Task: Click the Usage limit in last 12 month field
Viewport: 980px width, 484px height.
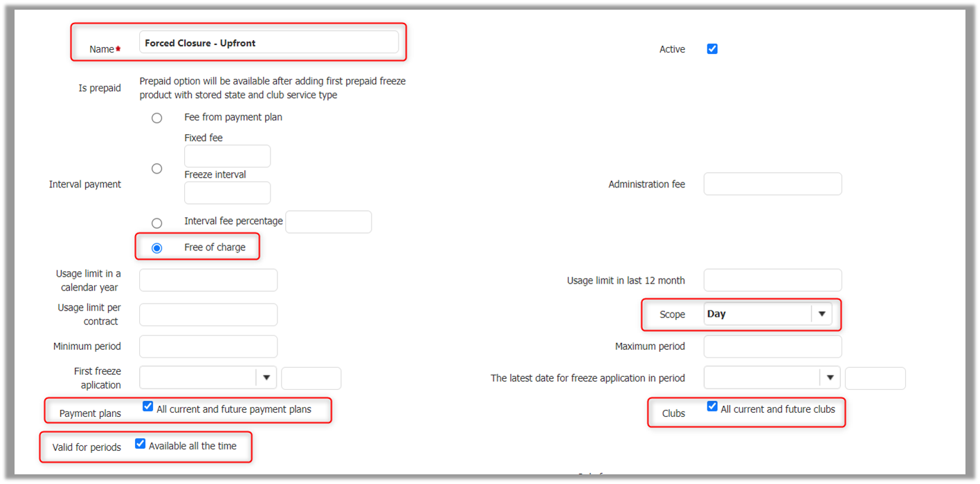Action: (772, 280)
